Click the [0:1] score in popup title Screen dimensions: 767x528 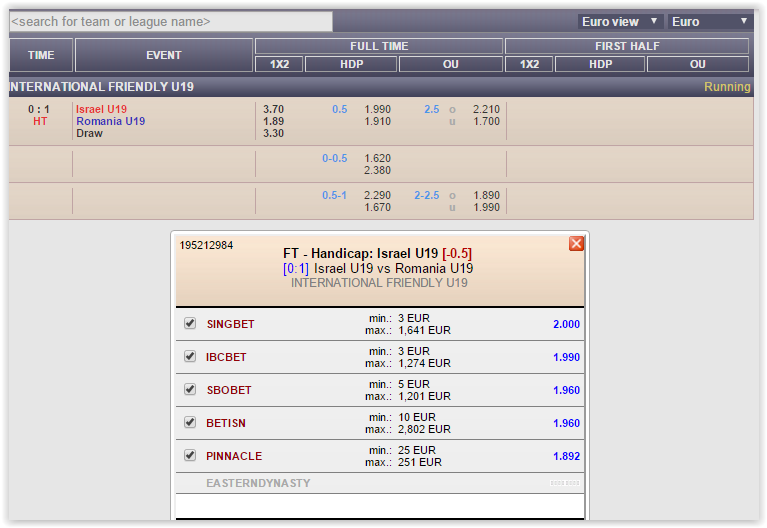[296, 268]
